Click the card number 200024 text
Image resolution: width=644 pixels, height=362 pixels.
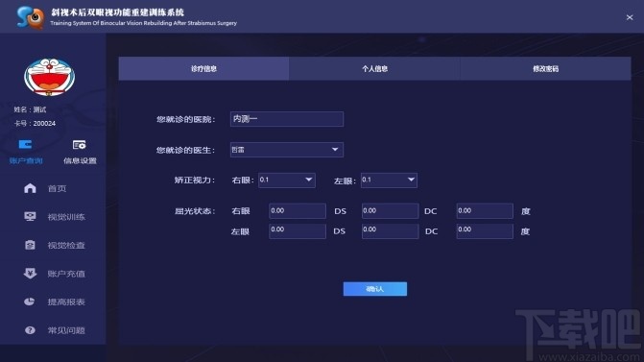(x=44, y=123)
